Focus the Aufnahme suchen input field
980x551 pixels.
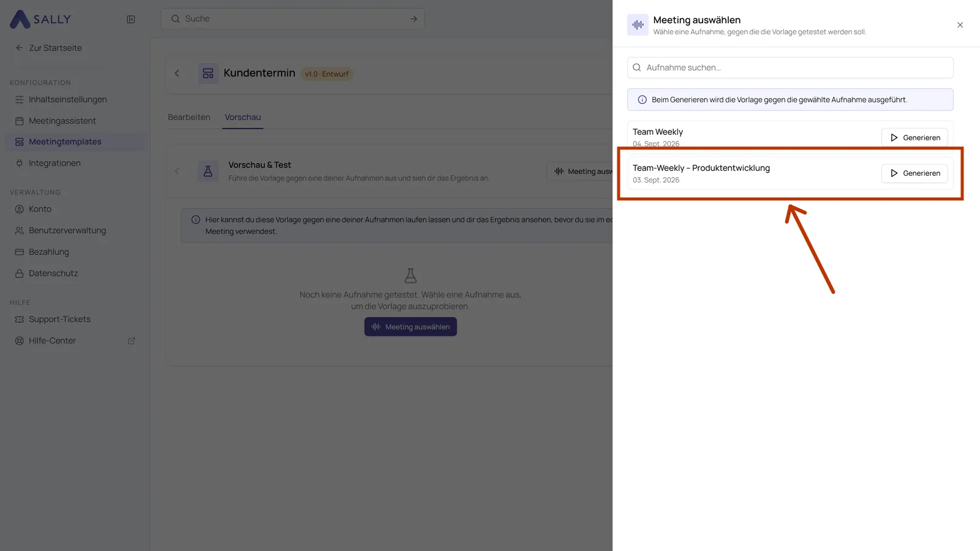click(790, 68)
